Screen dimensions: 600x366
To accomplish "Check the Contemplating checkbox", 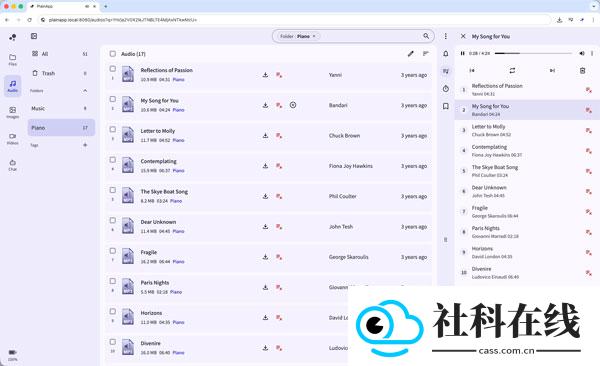I will pyautogui.click(x=112, y=160).
